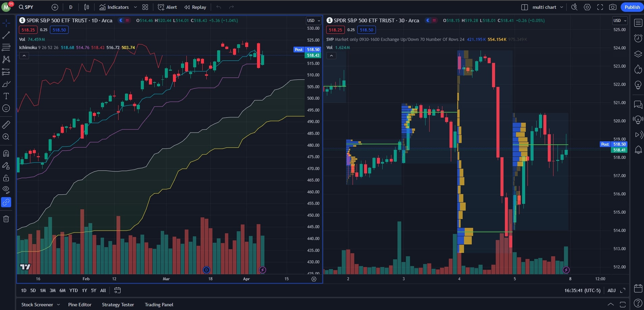Open the watchlist panel icon
This screenshot has height=310, width=644.
click(638, 23)
